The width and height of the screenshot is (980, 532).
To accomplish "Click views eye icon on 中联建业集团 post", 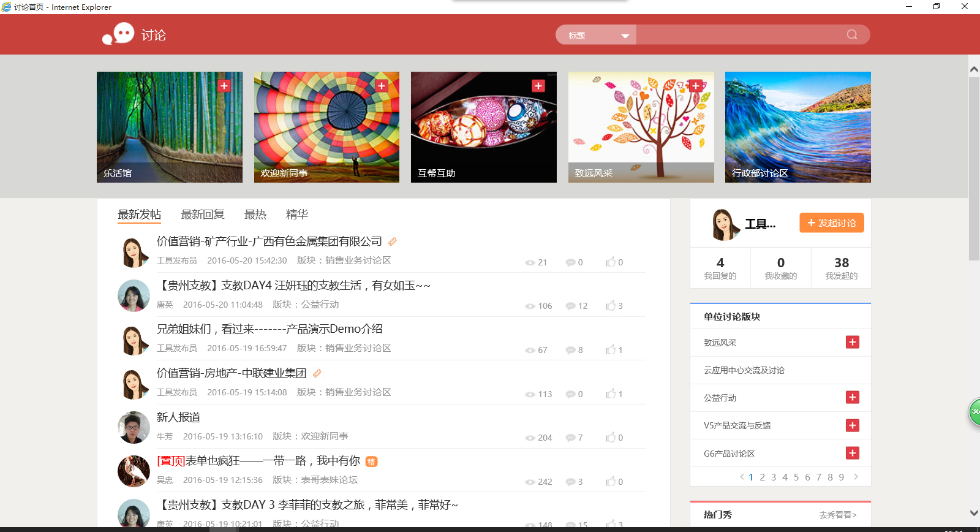I will point(530,394).
